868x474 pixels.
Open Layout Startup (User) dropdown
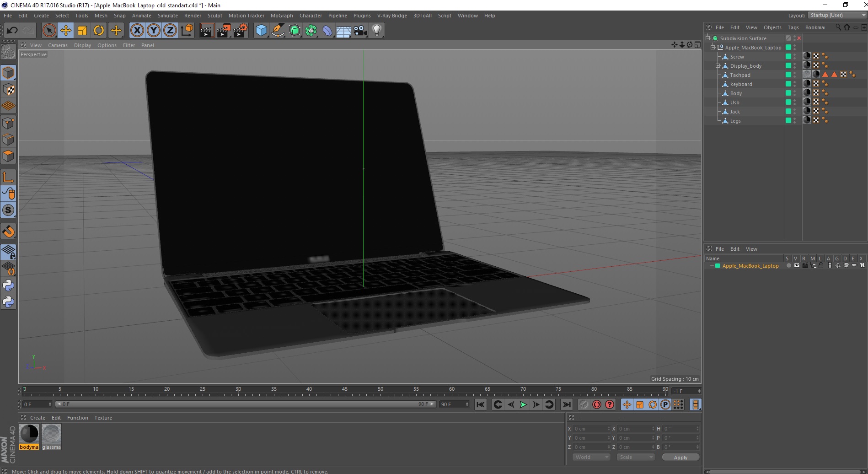837,15
